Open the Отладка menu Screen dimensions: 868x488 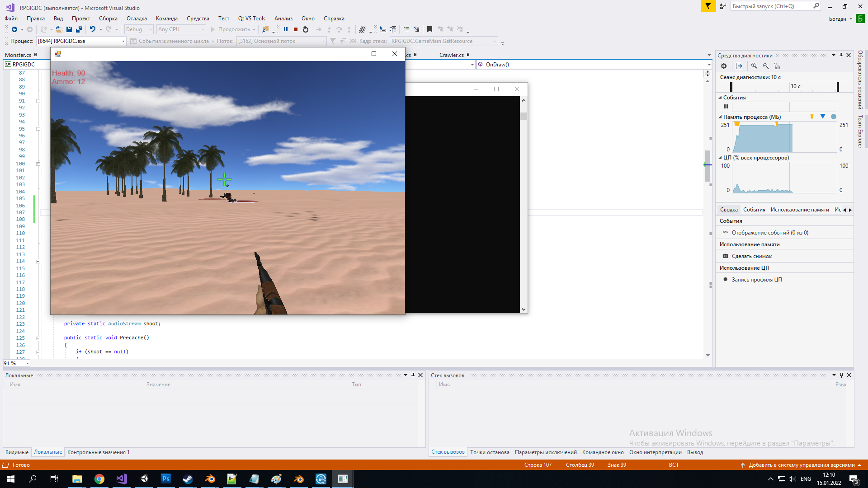coord(137,19)
